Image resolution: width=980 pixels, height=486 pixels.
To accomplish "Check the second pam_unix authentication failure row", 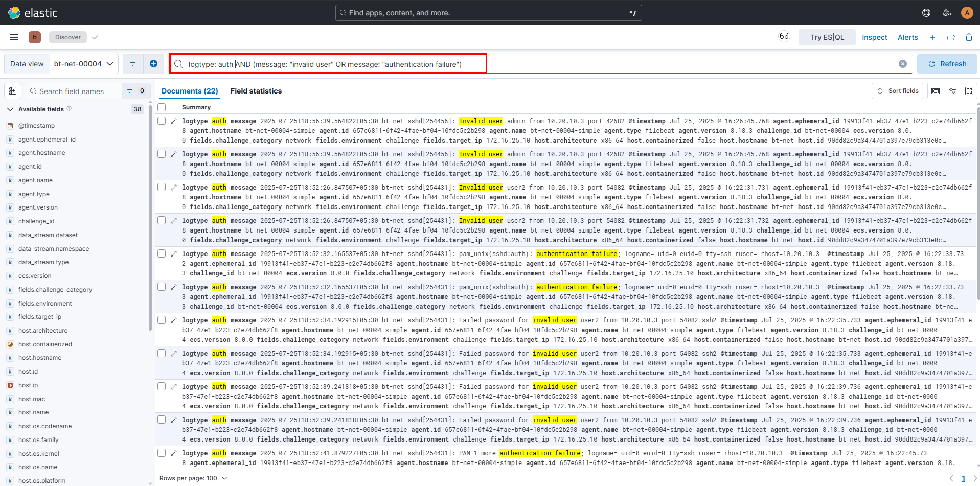I will (x=162, y=287).
